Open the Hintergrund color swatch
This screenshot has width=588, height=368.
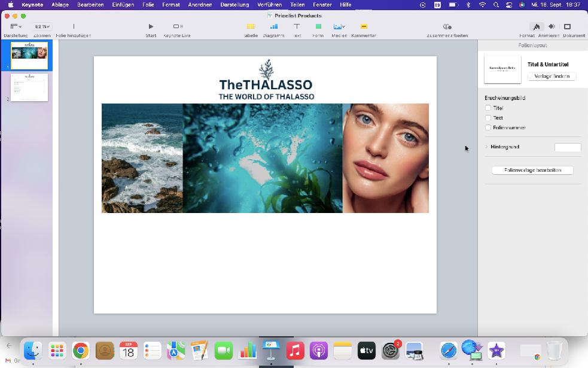(x=568, y=147)
